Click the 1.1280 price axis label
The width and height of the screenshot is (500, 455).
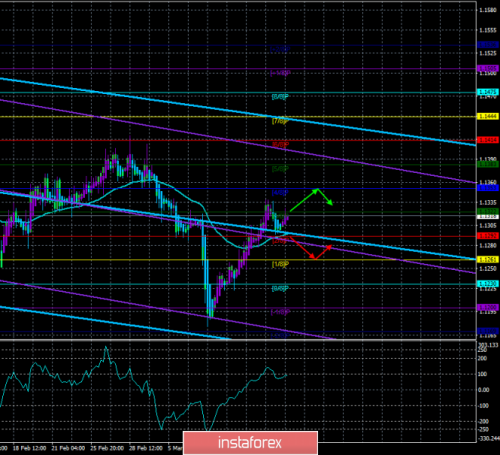click(x=488, y=246)
